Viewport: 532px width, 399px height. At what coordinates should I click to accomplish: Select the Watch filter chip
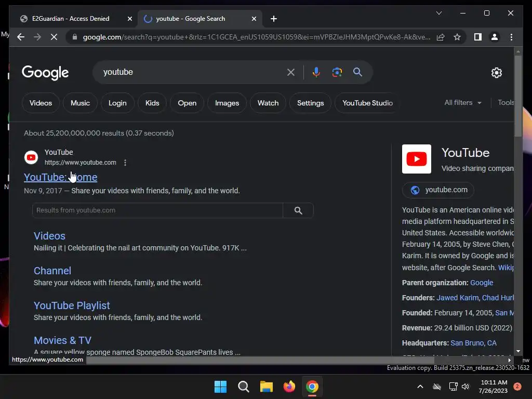[x=268, y=103]
